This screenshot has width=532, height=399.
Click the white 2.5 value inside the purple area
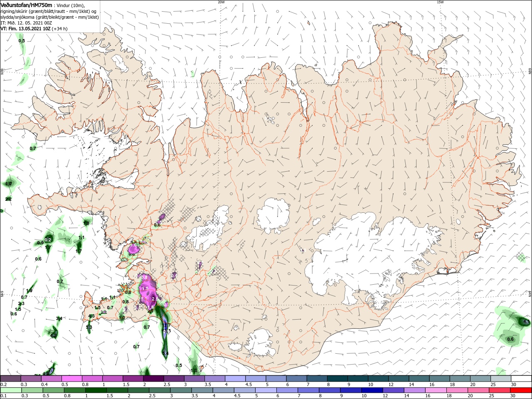(x=155, y=299)
